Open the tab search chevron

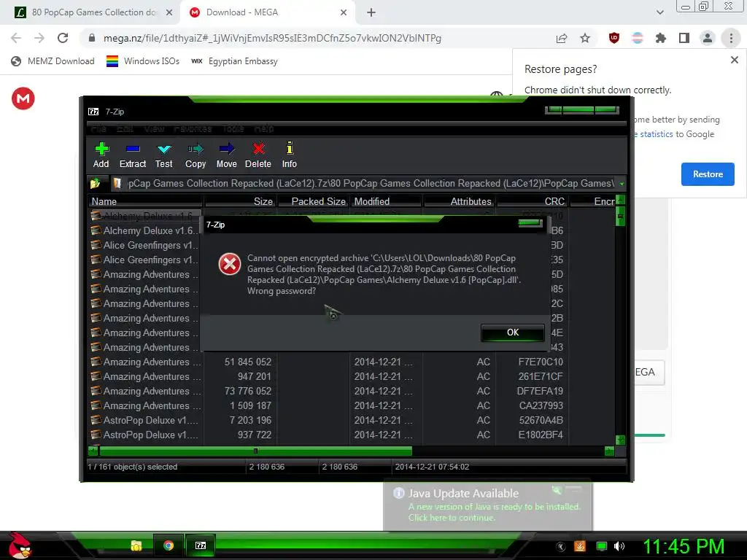pyautogui.click(x=659, y=12)
